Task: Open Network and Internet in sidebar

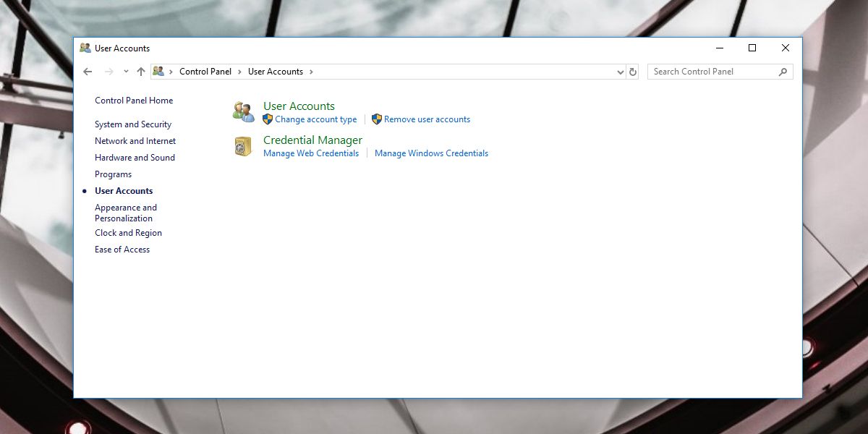Action: coord(135,141)
